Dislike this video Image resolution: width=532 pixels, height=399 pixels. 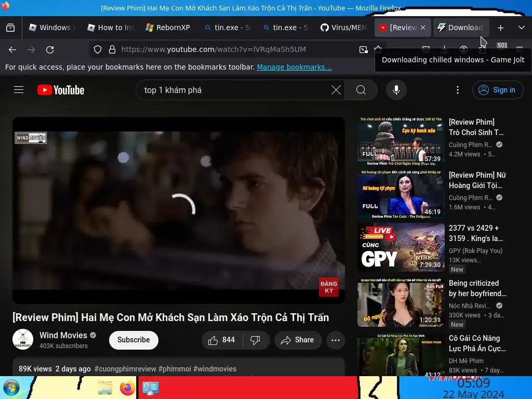255,340
